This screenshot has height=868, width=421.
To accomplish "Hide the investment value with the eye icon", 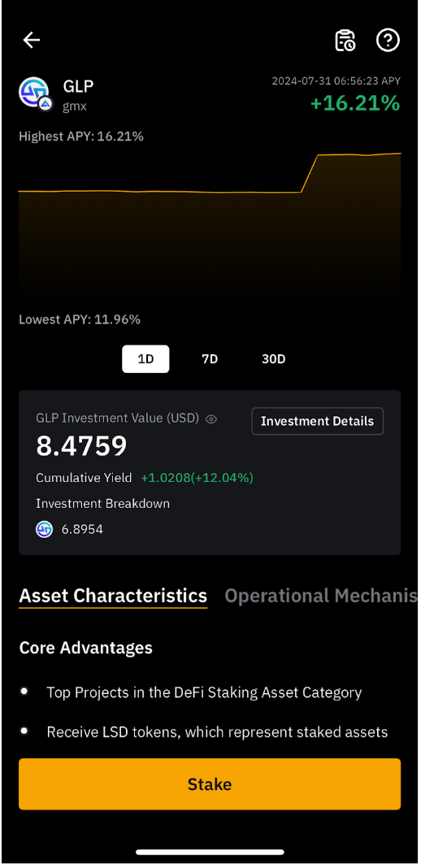I will 211,419.
